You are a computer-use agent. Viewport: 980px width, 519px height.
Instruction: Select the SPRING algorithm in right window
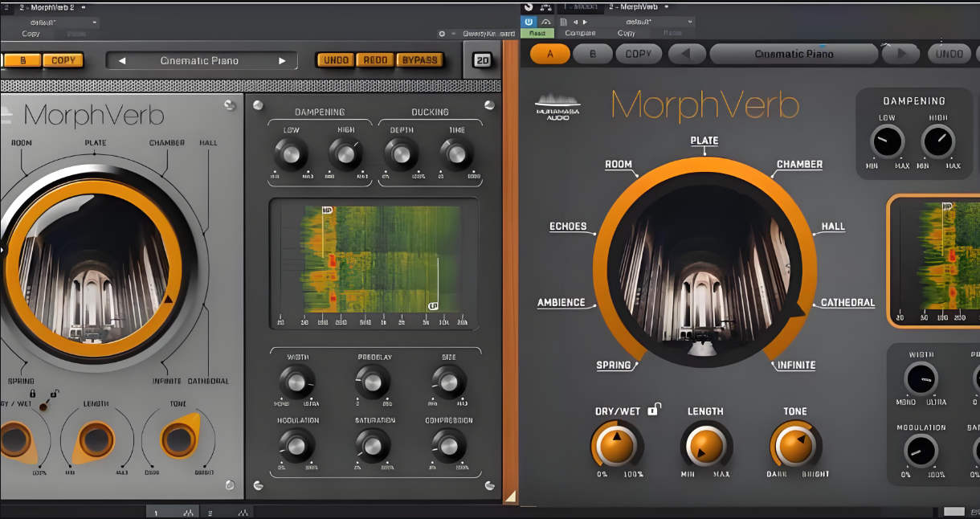pos(614,366)
